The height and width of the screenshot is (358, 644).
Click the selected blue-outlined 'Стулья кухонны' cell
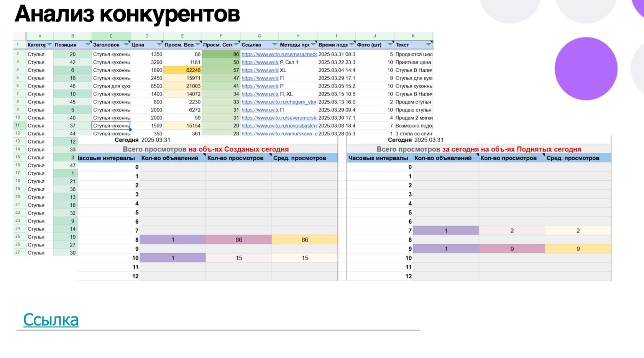111,126
